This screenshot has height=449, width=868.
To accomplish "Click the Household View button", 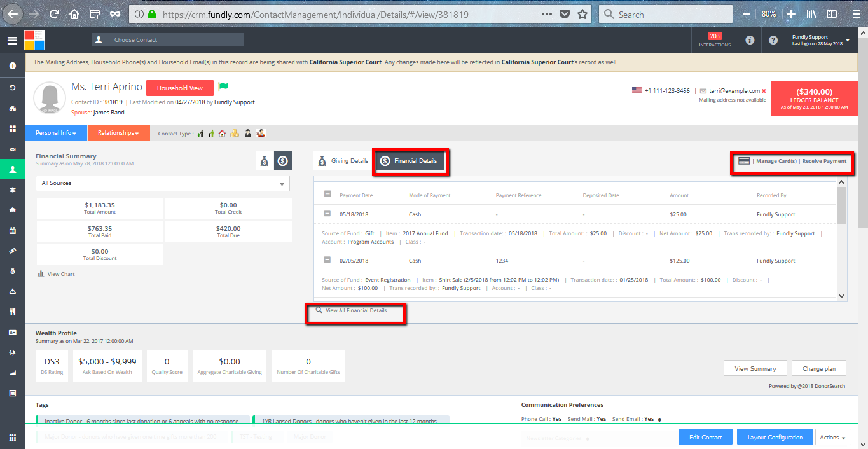I will [180, 88].
